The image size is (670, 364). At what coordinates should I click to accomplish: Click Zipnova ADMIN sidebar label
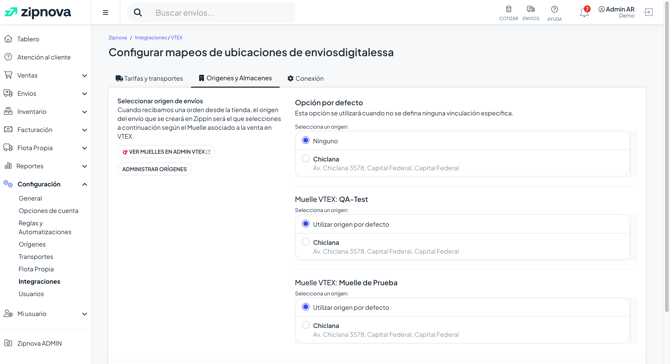coord(40,343)
